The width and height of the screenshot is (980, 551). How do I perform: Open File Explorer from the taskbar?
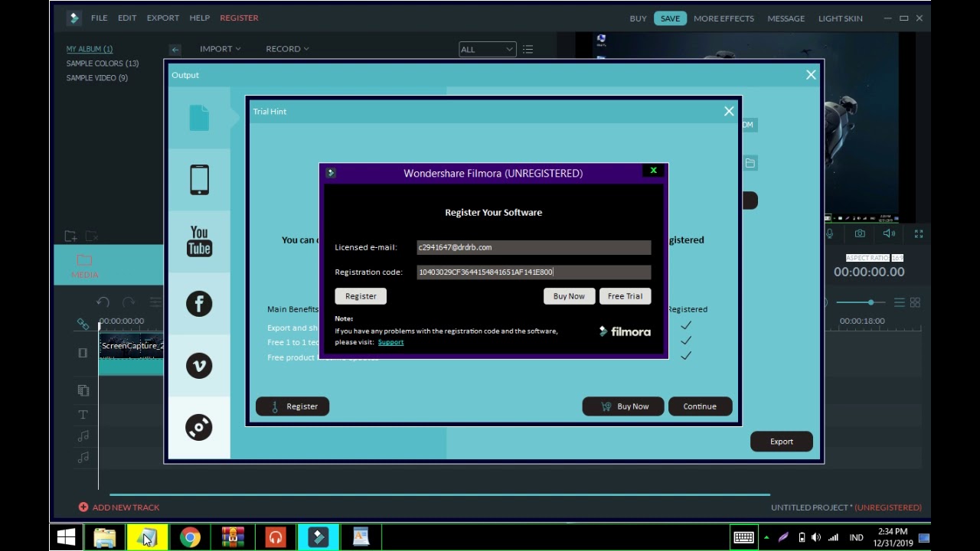point(105,538)
